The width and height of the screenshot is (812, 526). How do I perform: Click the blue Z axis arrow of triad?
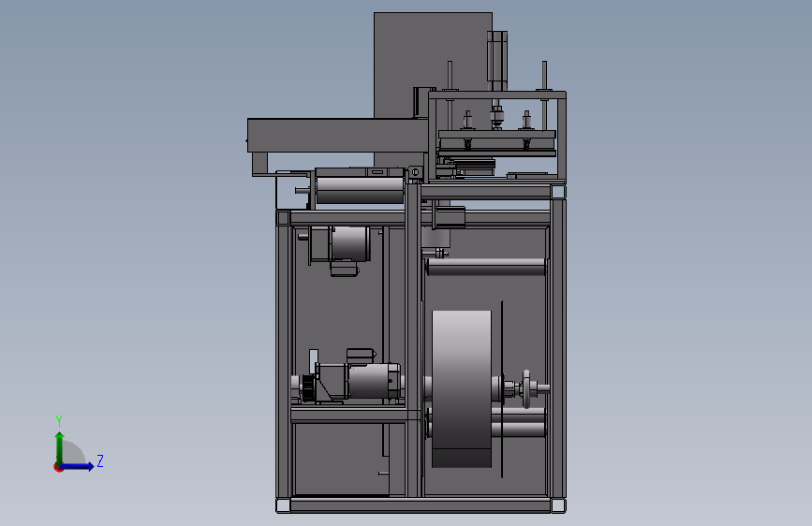(78, 466)
